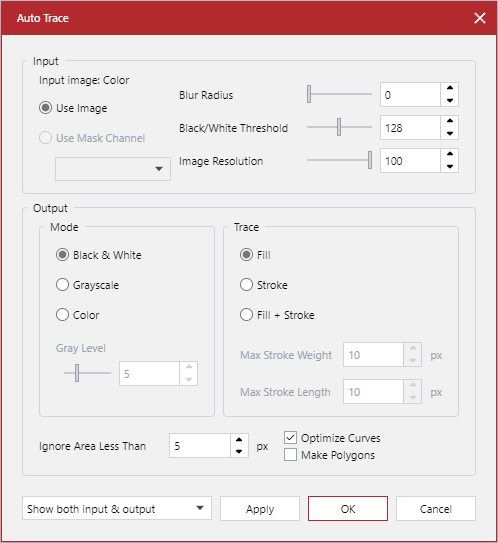Click the Black/White Threshold slider handle
Image resolution: width=498 pixels, height=543 pixels.
coord(339,127)
